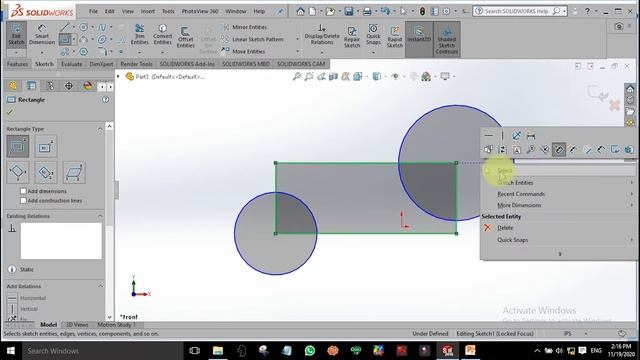Choose Delete from the context menu
Image resolution: width=640 pixels, height=360 pixels.
pos(558,228)
